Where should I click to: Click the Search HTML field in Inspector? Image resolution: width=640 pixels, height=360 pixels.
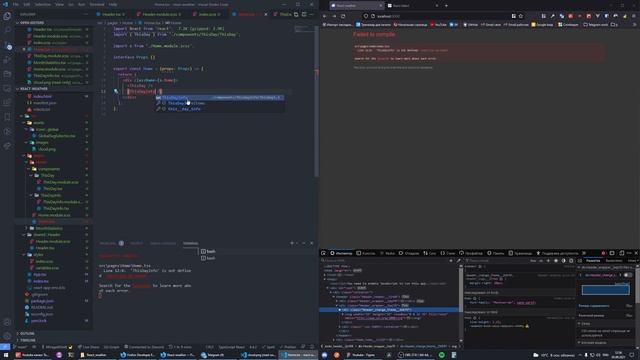[385, 260]
